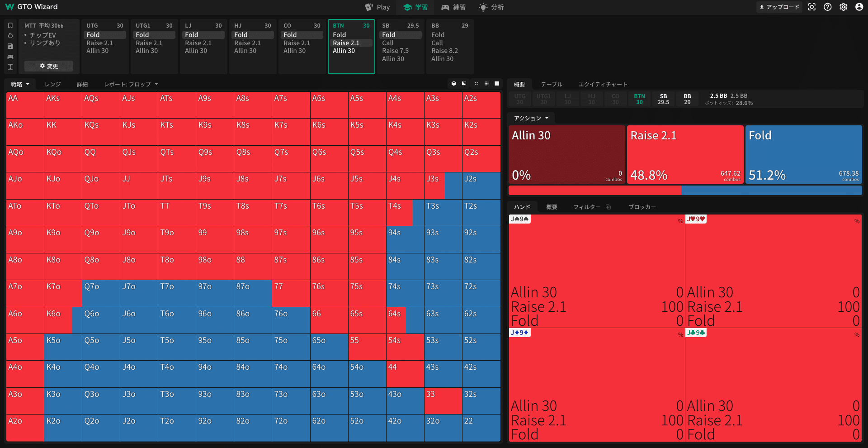The width and height of the screenshot is (868, 448).
Task: Open the アクション dropdown
Action: pyautogui.click(x=531, y=118)
